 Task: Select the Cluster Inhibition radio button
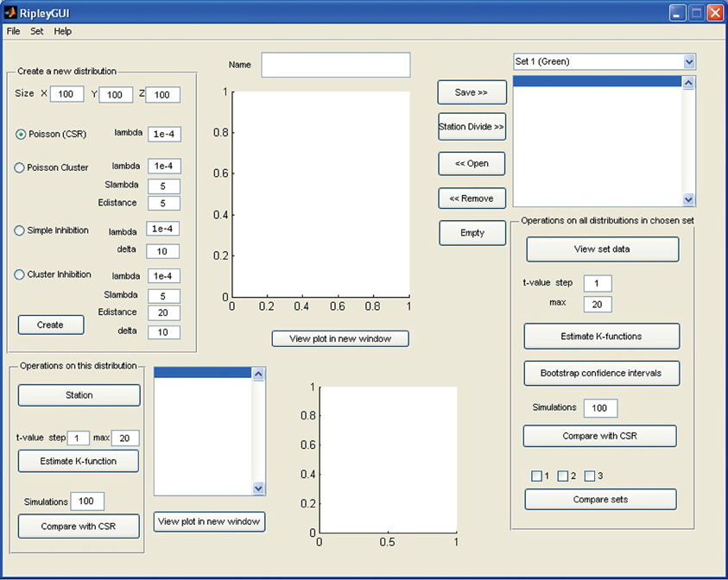pyautogui.click(x=19, y=274)
